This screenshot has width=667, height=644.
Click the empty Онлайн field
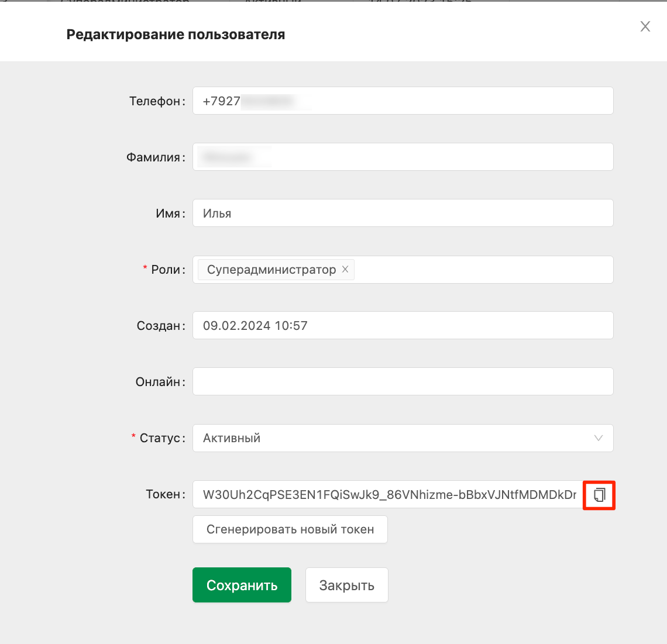[x=403, y=381]
